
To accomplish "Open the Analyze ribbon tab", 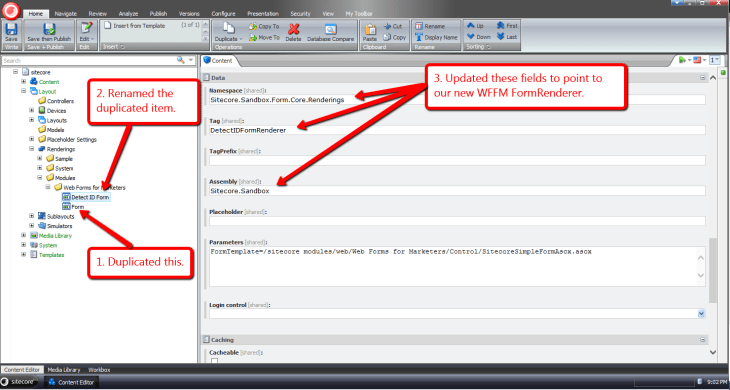I will click(x=128, y=13).
